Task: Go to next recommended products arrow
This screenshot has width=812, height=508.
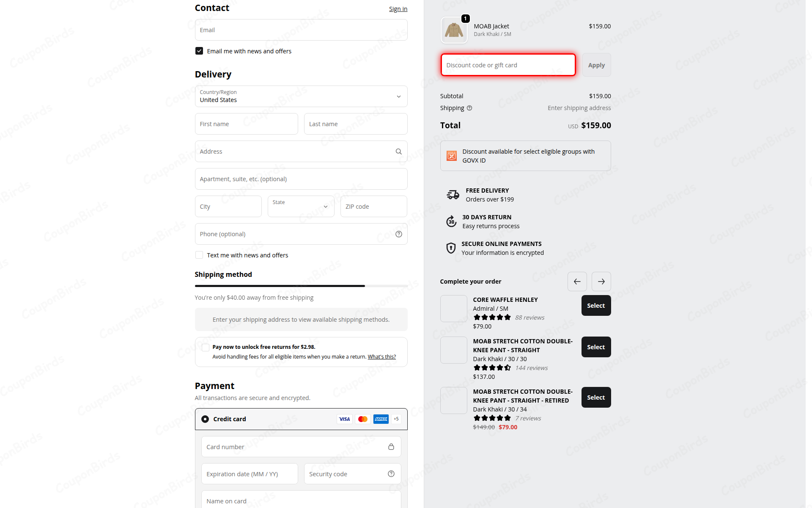Action: point(601,282)
